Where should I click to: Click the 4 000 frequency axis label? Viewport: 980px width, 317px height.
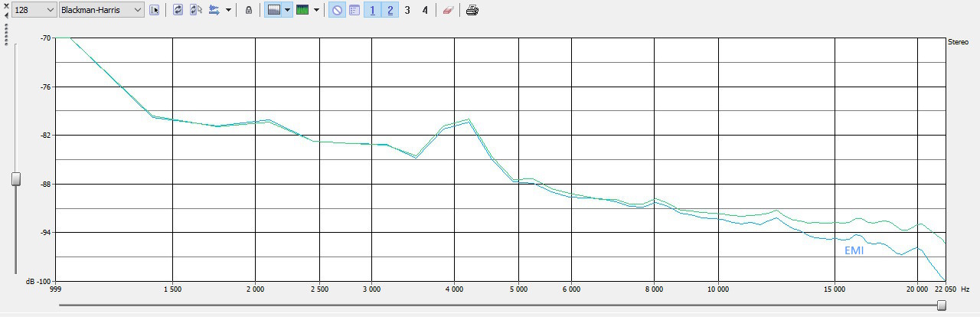click(x=454, y=289)
